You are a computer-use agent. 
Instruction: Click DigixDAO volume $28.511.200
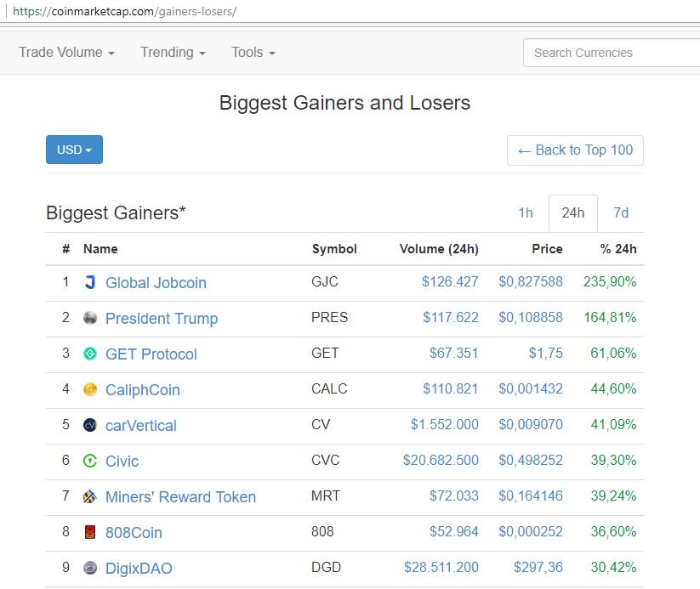click(x=441, y=567)
